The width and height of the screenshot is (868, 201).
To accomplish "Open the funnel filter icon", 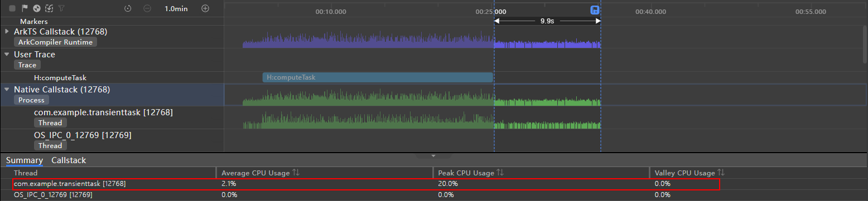I will 61,8.
